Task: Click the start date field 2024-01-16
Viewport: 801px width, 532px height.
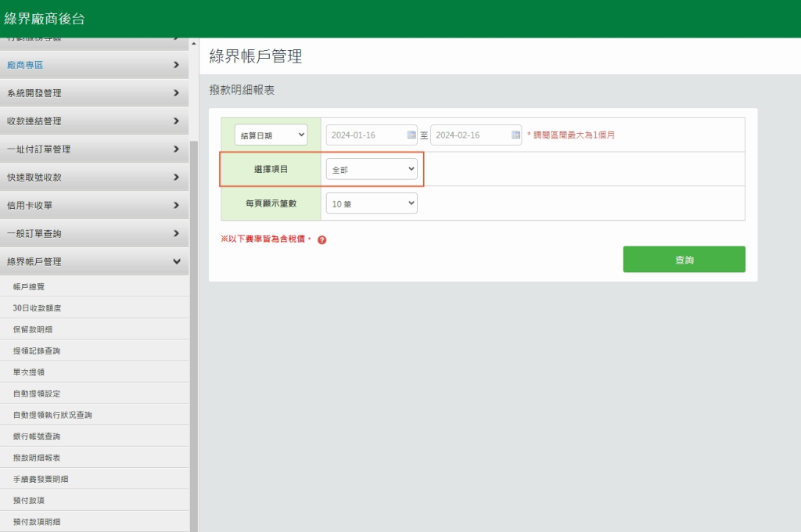Action: [372, 135]
